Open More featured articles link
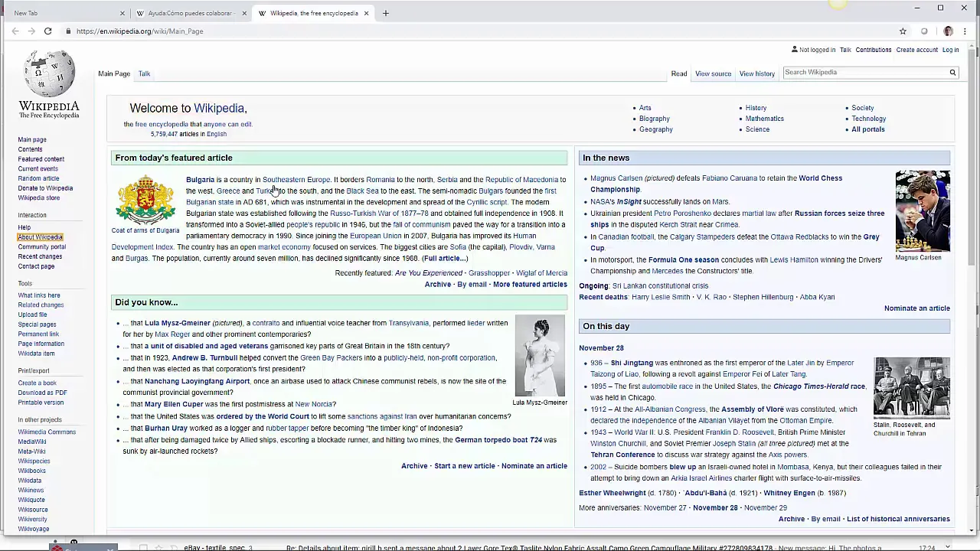 pyautogui.click(x=530, y=285)
